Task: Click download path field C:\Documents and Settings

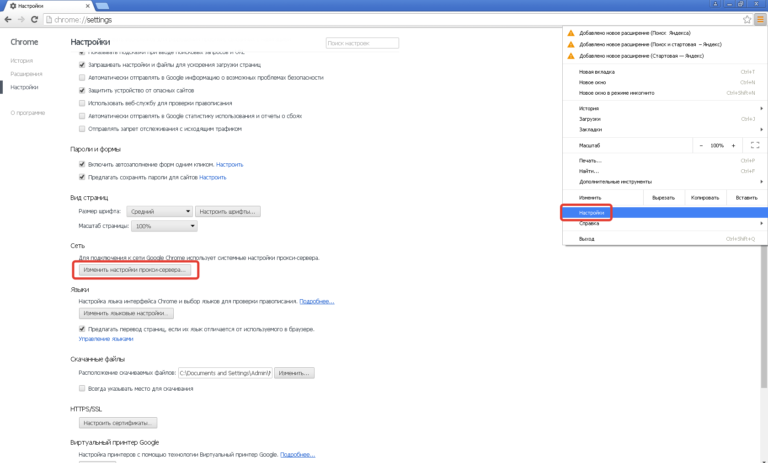Action: click(225, 373)
